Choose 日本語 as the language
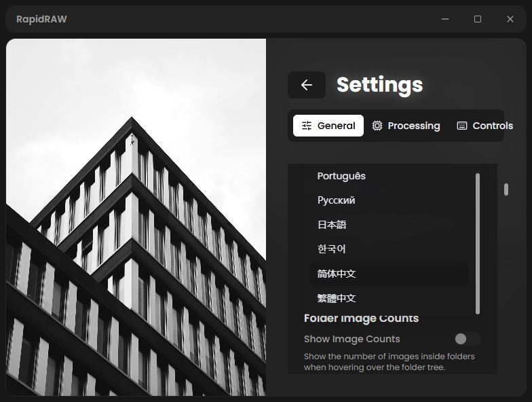532x402 pixels. 389,225
